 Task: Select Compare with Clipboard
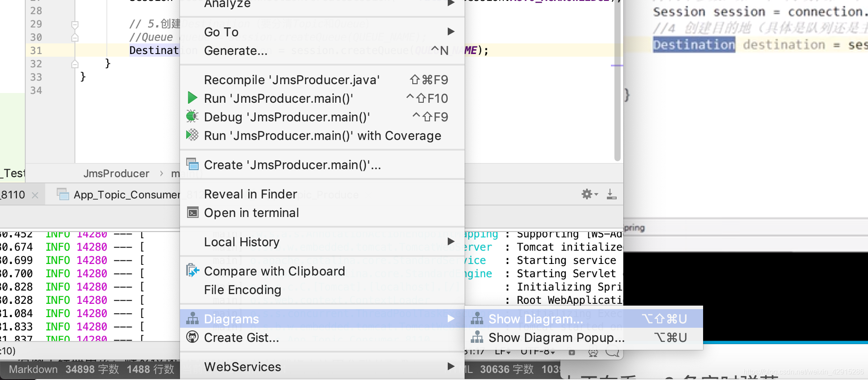click(322, 271)
